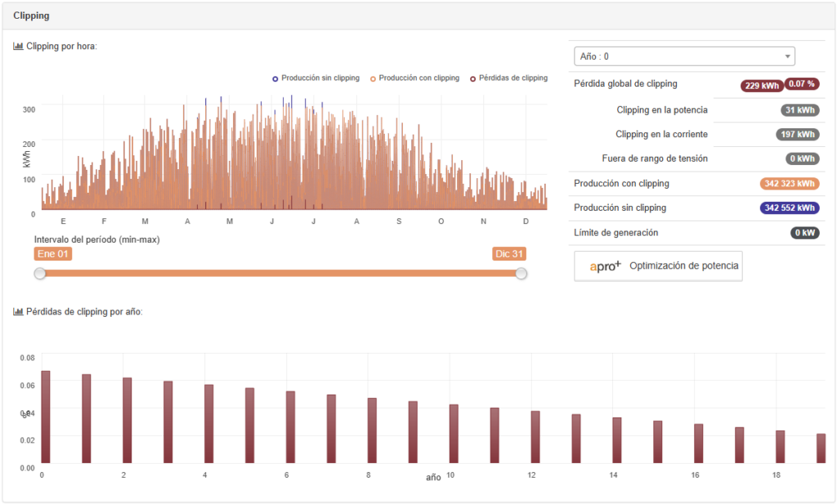This screenshot has height=504, width=837.
Task: Click the arrow of the Año selector
Action: click(x=787, y=56)
